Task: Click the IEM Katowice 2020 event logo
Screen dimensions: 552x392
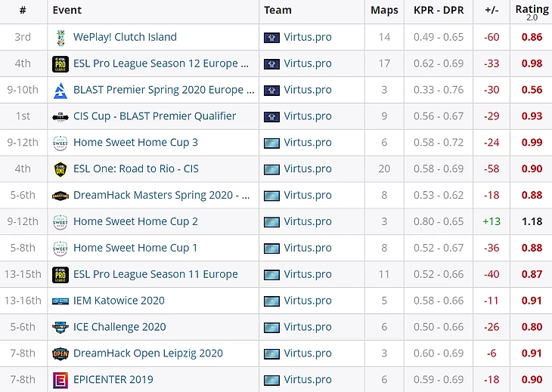Action: pyautogui.click(x=60, y=301)
